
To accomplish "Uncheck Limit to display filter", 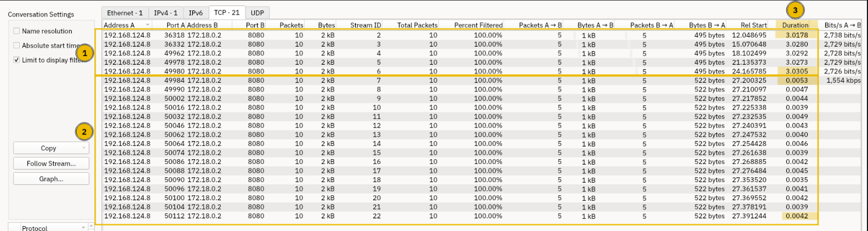I will point(16,60).
